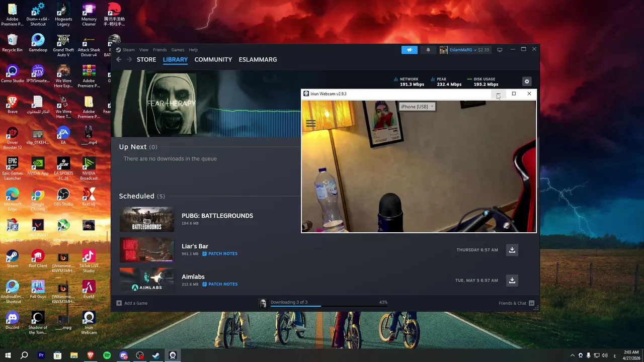Open Riot Client desktop shortcut
The width and height of the screenshot is (644, 362).
(38, 259)
